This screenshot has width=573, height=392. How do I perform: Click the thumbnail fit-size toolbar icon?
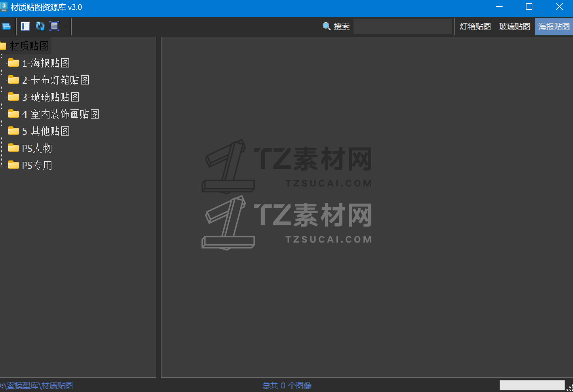pos(54,26)
